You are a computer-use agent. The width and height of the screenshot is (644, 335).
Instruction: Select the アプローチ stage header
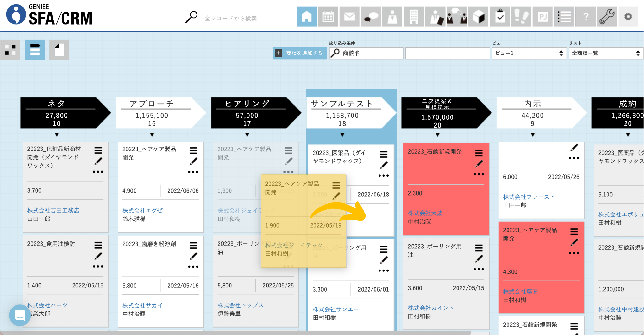pyautogui.click(x=161, y=113)
